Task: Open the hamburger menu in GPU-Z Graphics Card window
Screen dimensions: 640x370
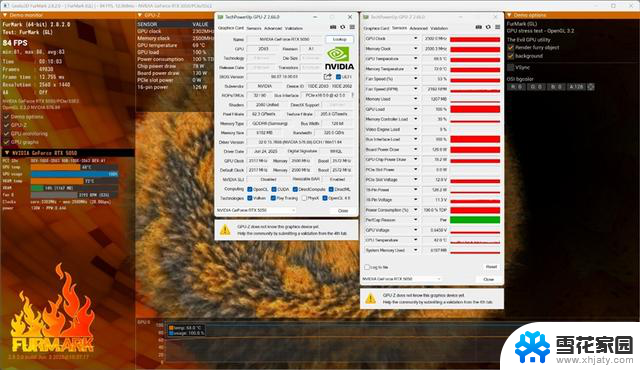Action: click(x=352, y=27)
